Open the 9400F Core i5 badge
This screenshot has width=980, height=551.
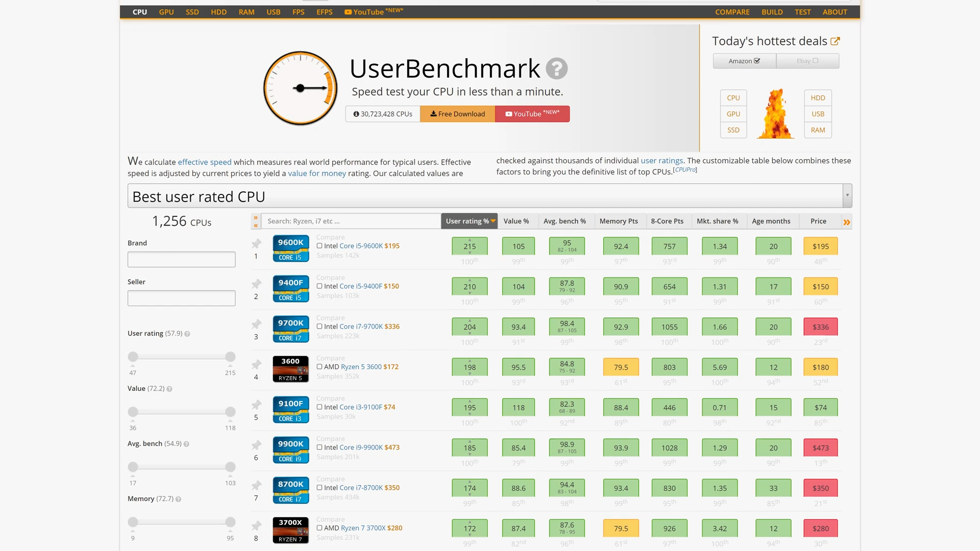point(290,289)
